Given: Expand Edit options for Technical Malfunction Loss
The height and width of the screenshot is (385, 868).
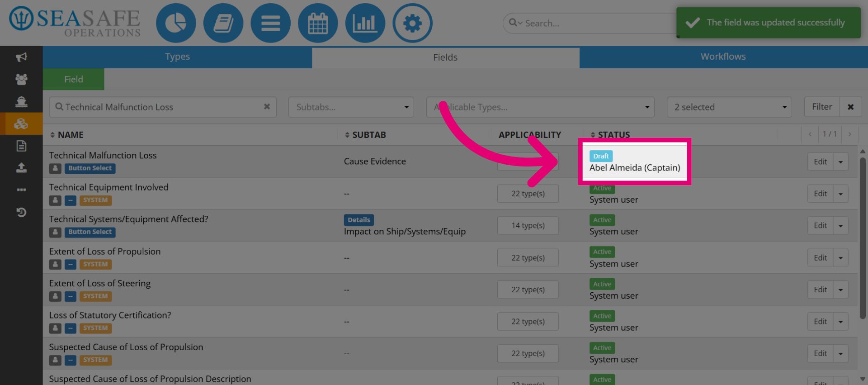Looking at the screenshot, I should [840, 162].
